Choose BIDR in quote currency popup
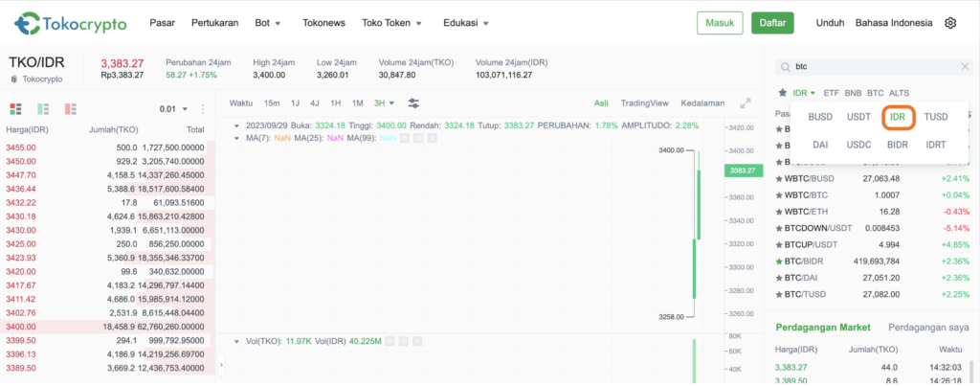980x386 pixels. 898,145
